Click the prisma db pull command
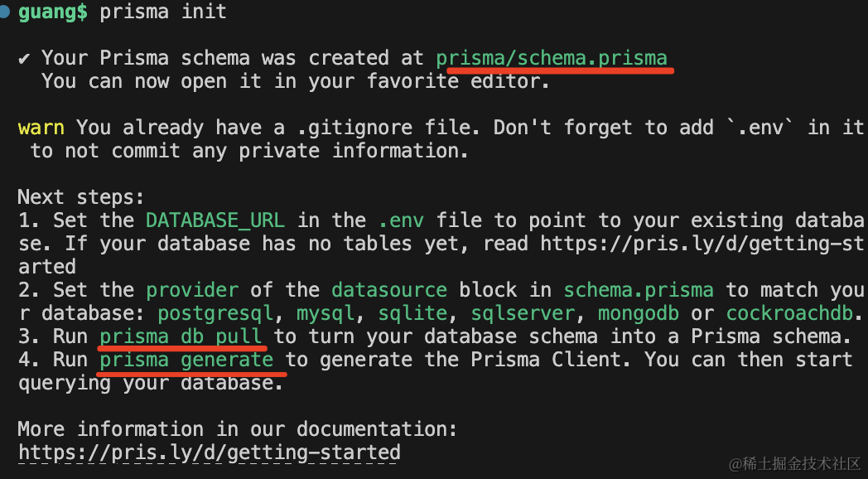Screen dimensions: 868x479 (181, 336)
